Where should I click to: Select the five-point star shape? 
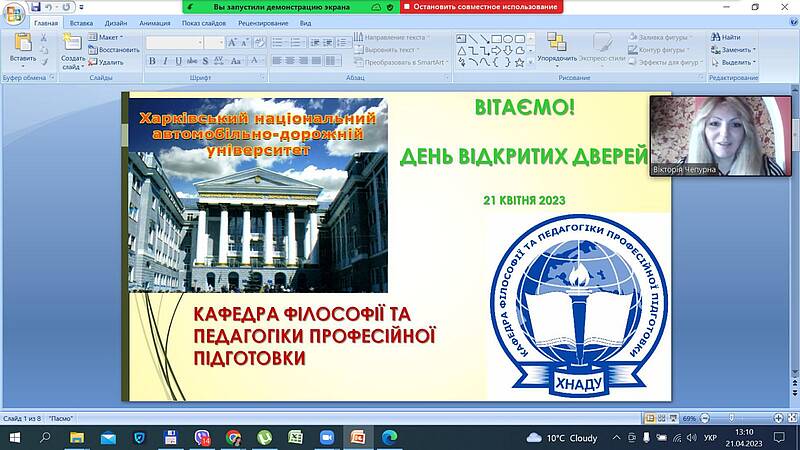point(519,63)
